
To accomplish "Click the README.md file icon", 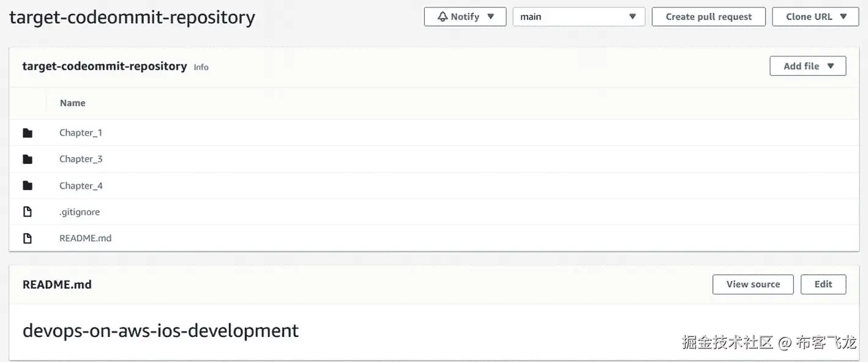I will click(x=27, y=238).
